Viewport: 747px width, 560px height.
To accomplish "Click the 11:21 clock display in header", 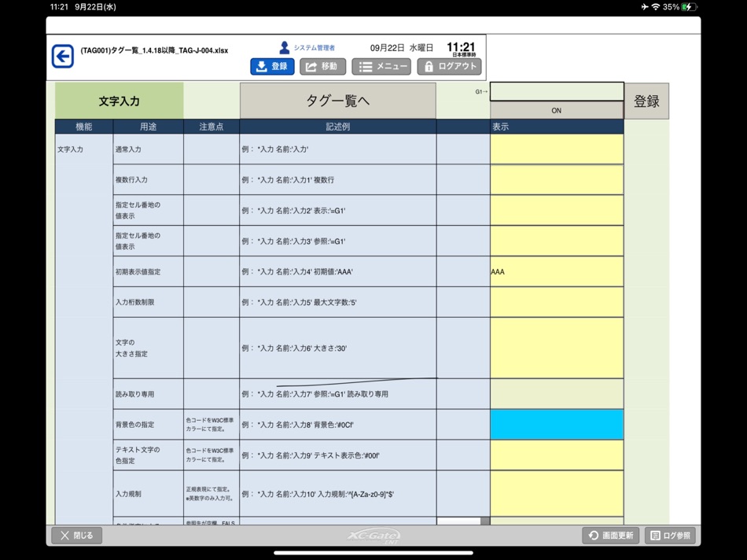I will [x=461, y=46].
